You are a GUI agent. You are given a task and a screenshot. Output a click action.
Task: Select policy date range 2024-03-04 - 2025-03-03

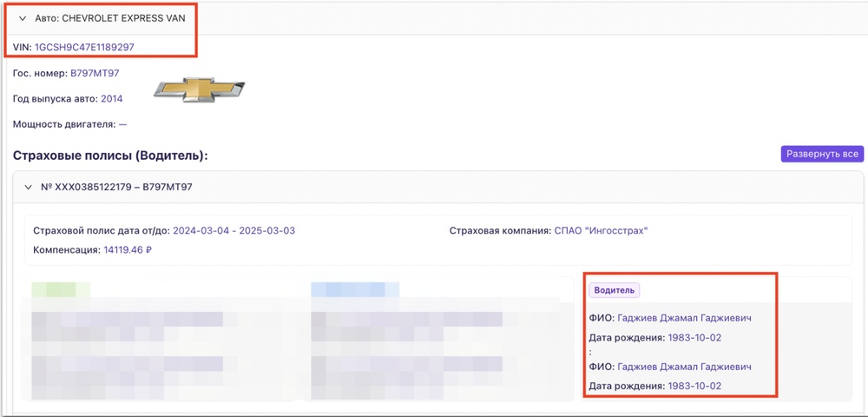pyautogui.click(x=233, y=230)
